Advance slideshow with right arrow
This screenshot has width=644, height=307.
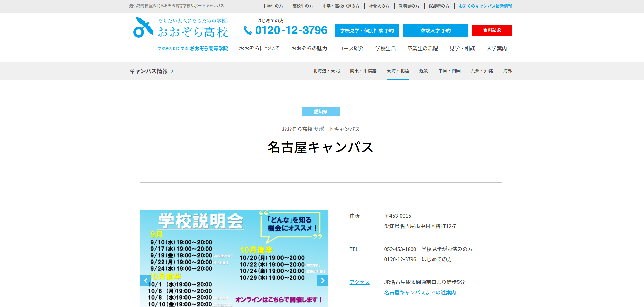(x=323, y=281)
